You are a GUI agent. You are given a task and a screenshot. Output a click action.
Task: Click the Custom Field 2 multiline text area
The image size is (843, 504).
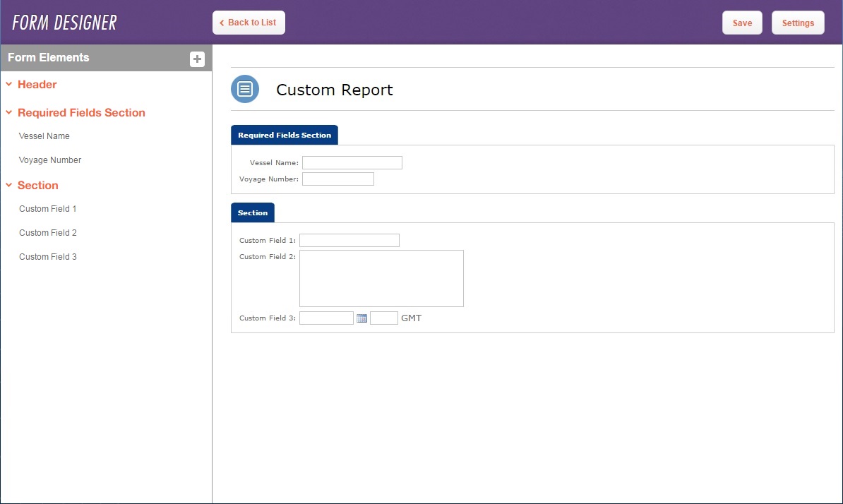(381, 278)
